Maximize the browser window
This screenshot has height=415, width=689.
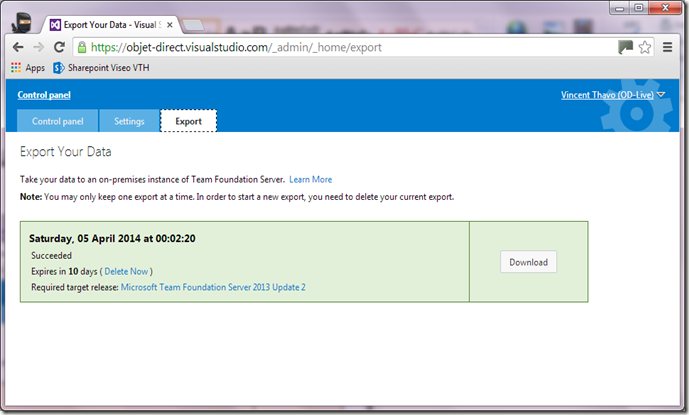pyautogui.click(x=639, y=8)
